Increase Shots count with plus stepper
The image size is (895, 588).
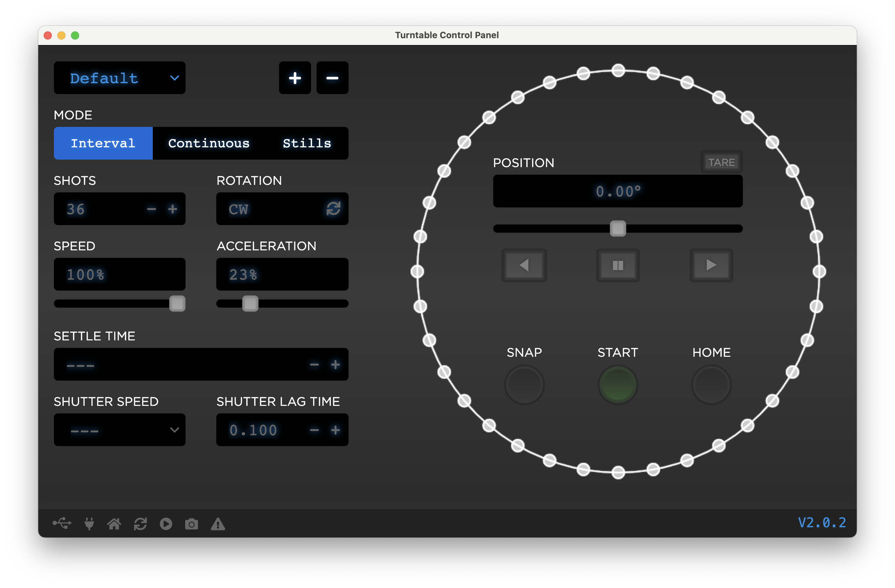tap(173, 209)
